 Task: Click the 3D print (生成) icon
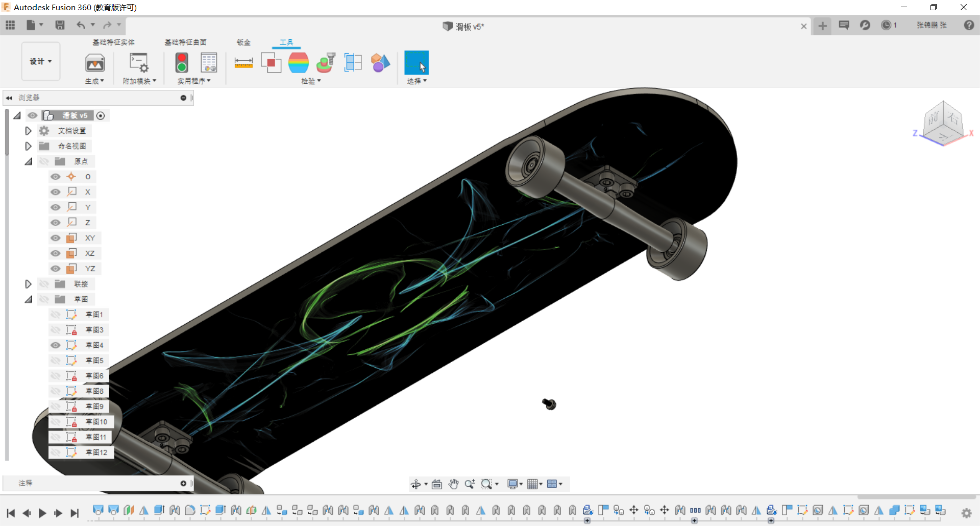pyautogui.click(x=95, y=63)
